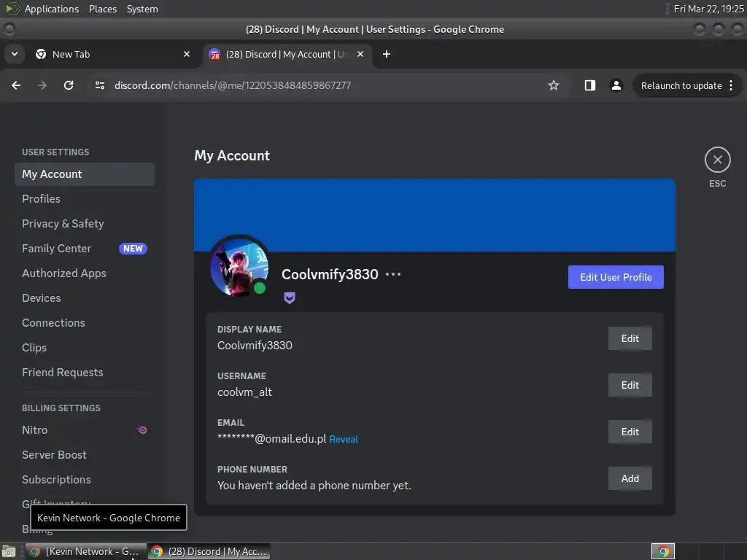Switch to the New Tab tab
This screenshot has width=747, height=560.
(x=113, y=54)
